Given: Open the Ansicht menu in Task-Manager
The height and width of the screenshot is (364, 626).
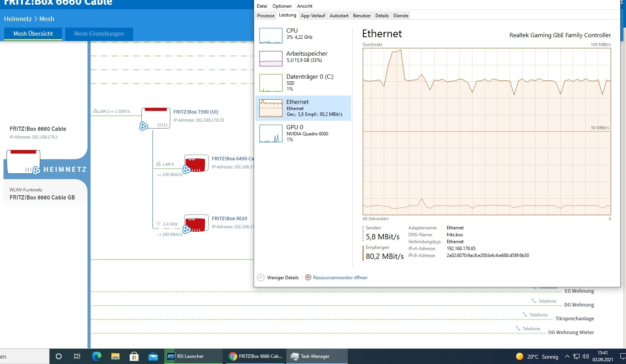Looking at the screenshot, I should tap(305, 6).
